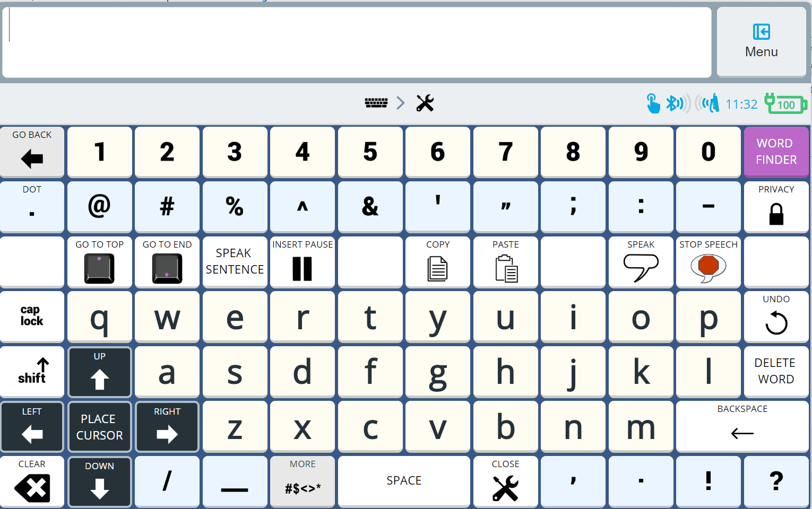Undo the last action with UNDO
The width and height of the screenshot is (812, 509).
pos(776,317)
